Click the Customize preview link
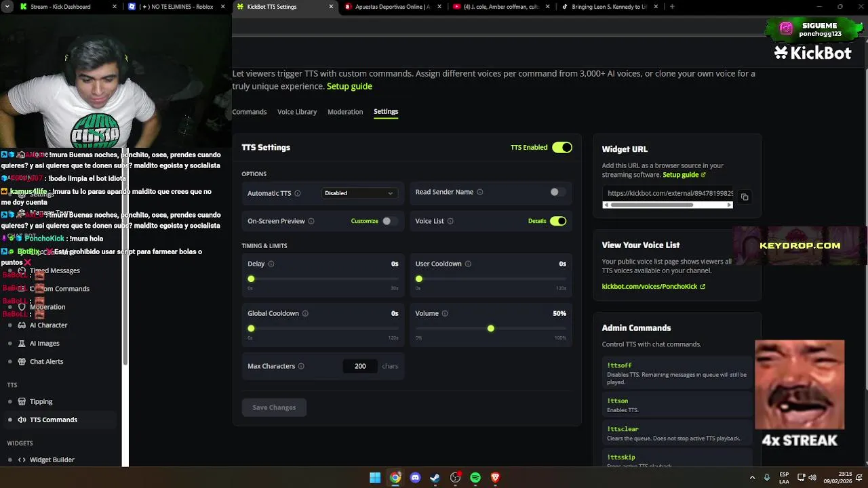Image resolution: width=868 pixels, height=488 pixels. 364,222
